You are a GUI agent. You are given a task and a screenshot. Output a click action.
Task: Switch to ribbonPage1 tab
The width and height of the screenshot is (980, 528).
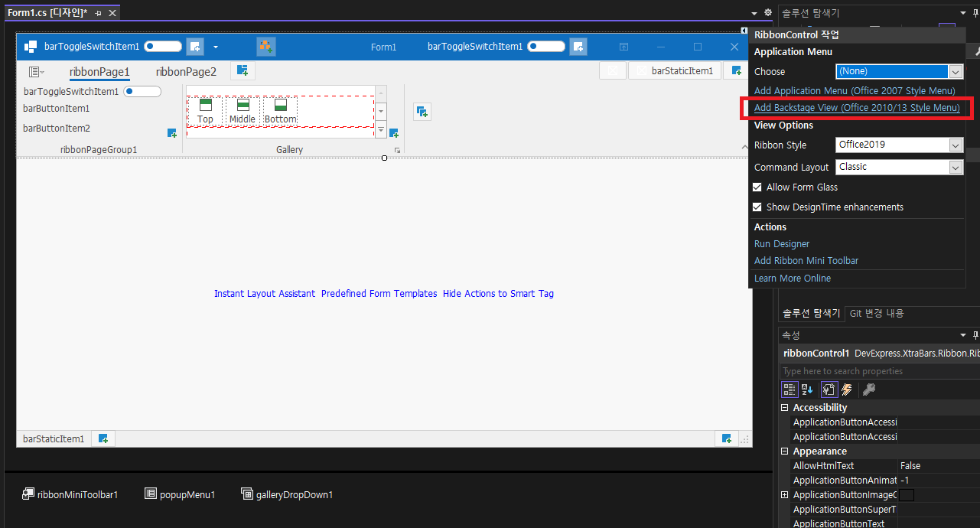99,72
